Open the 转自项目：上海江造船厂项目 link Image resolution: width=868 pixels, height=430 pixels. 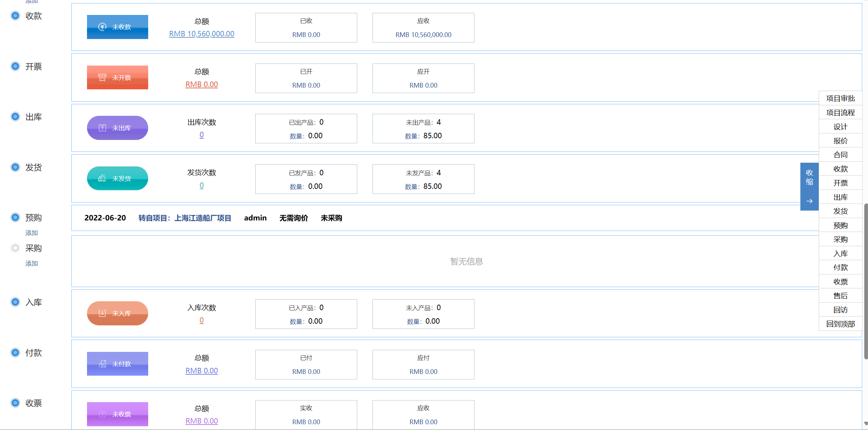click(x=185, y=218)
